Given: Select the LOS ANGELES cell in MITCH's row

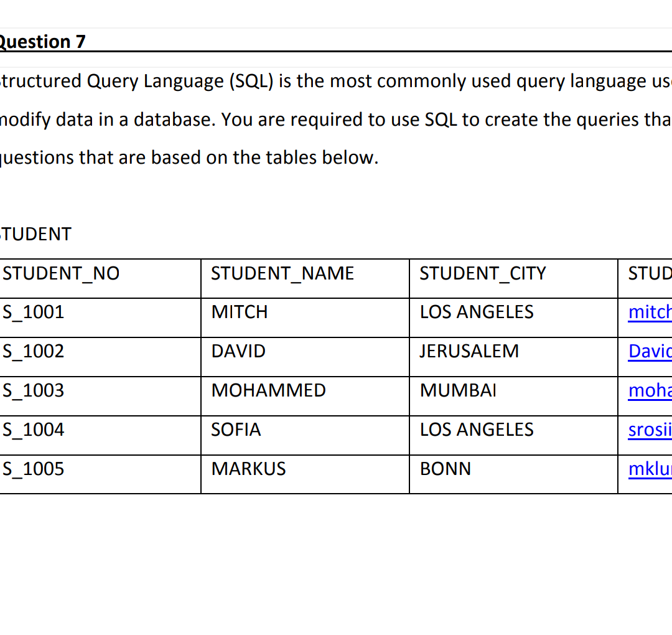Looking at the screenshot, I should [x=476, y=312].
